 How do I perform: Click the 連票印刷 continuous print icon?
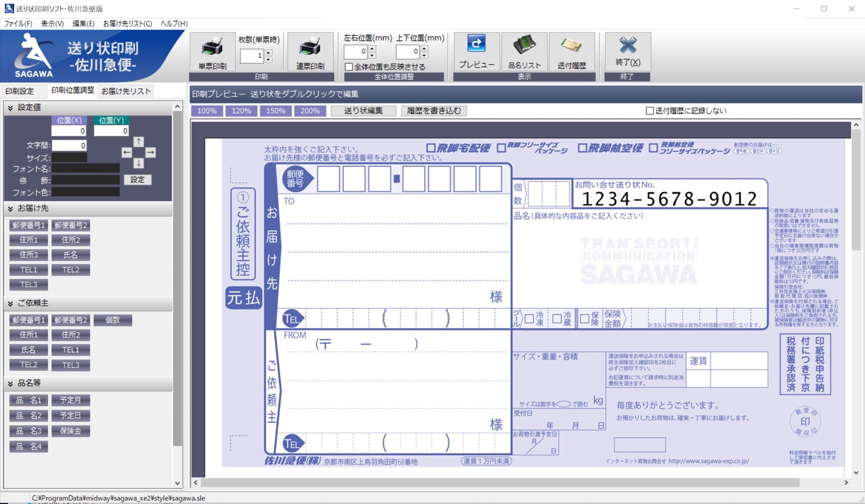(310, 52)
